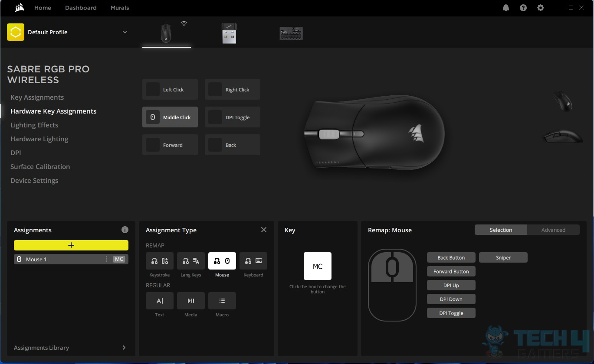The image size is (594, 364).
Task: Click the Corsair sails logo
Action: (x=19, y=8)
